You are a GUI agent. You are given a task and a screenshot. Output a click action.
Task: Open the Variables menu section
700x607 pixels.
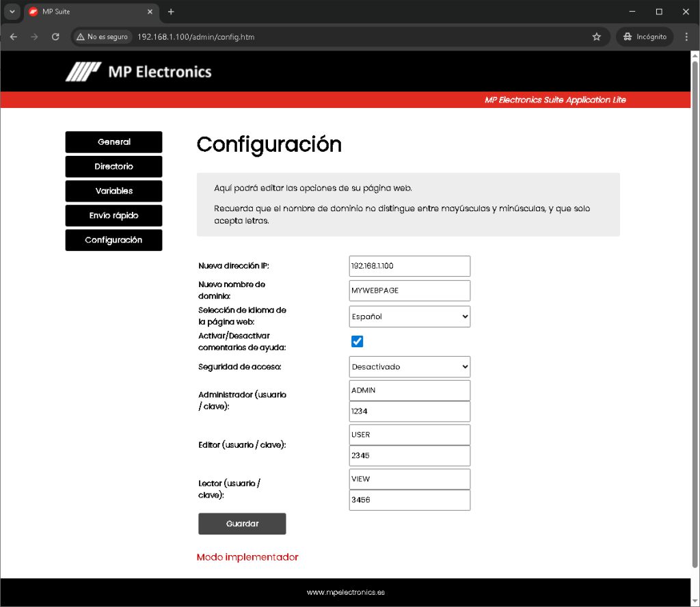(x=114, y=191)
